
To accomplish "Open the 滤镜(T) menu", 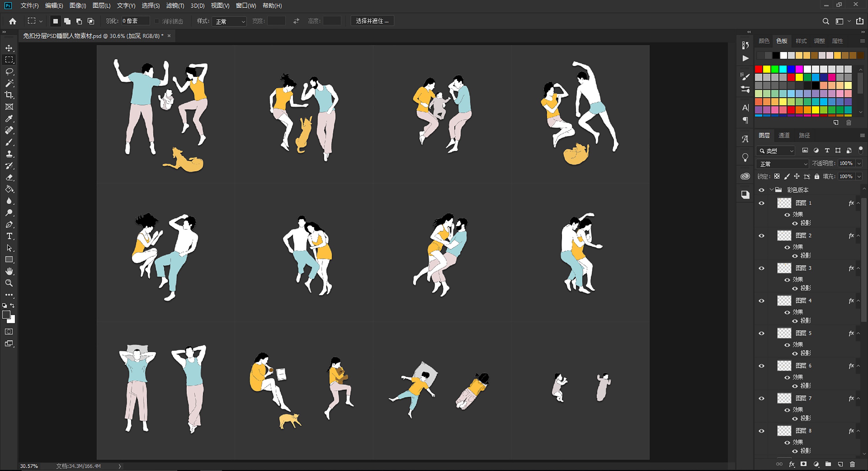I will point(175,6).
